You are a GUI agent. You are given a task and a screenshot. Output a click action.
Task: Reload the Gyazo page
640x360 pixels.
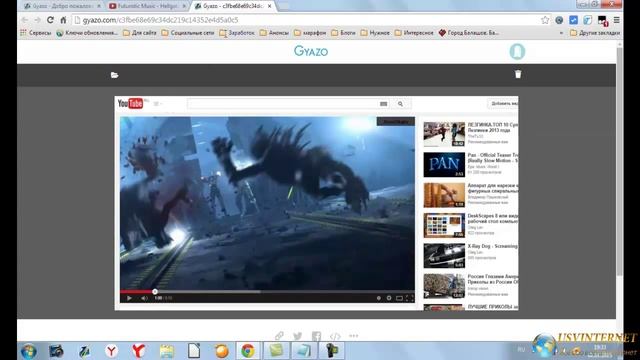pos(50,20)
